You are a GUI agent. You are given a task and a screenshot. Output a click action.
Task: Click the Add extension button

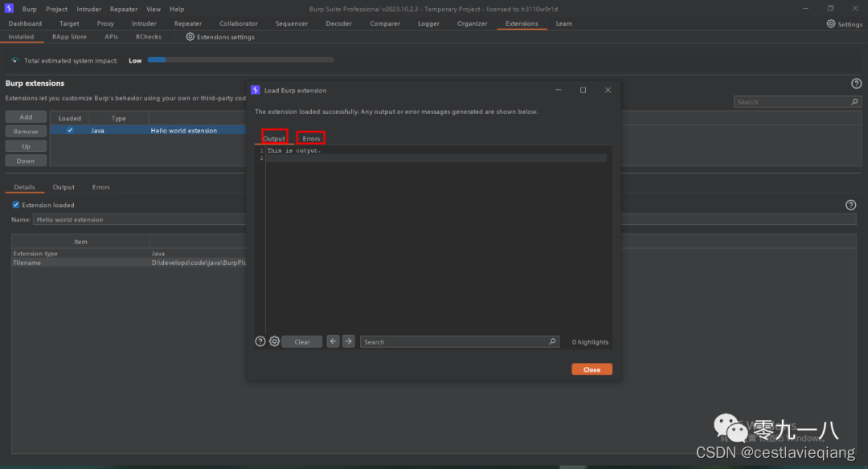tap(26, 116)
